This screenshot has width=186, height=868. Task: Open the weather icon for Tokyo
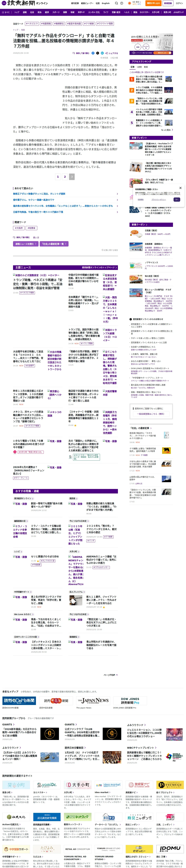pos(129,3)
